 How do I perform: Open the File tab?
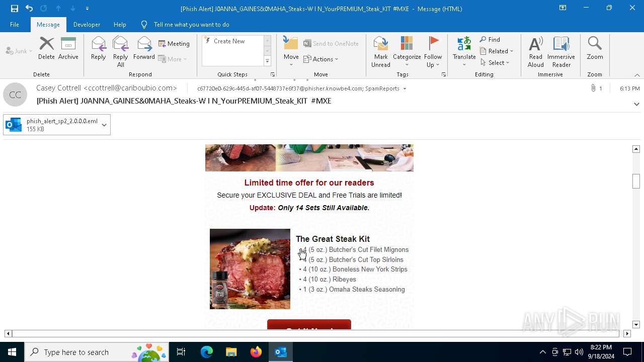click(15, 25)
